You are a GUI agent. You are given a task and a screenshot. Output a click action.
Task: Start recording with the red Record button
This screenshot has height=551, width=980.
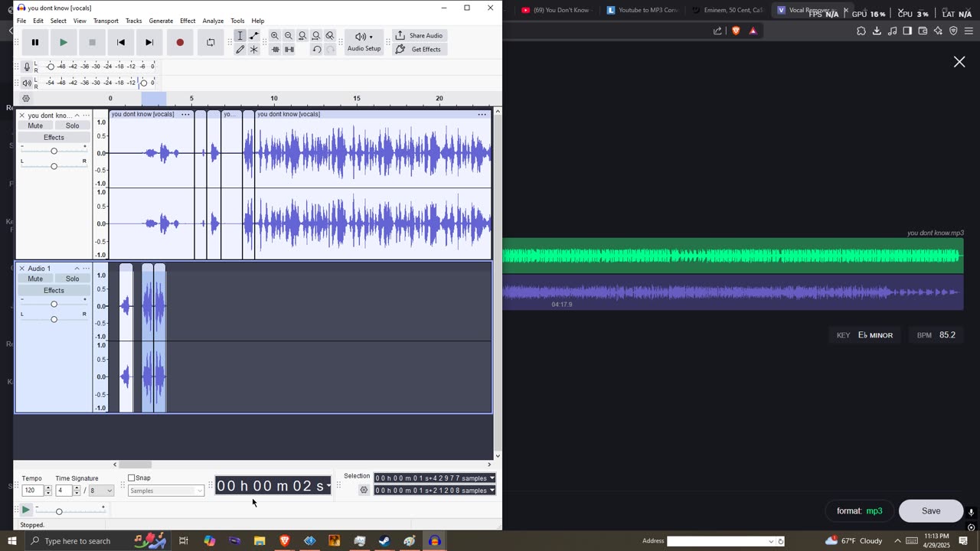click(180, 42)
